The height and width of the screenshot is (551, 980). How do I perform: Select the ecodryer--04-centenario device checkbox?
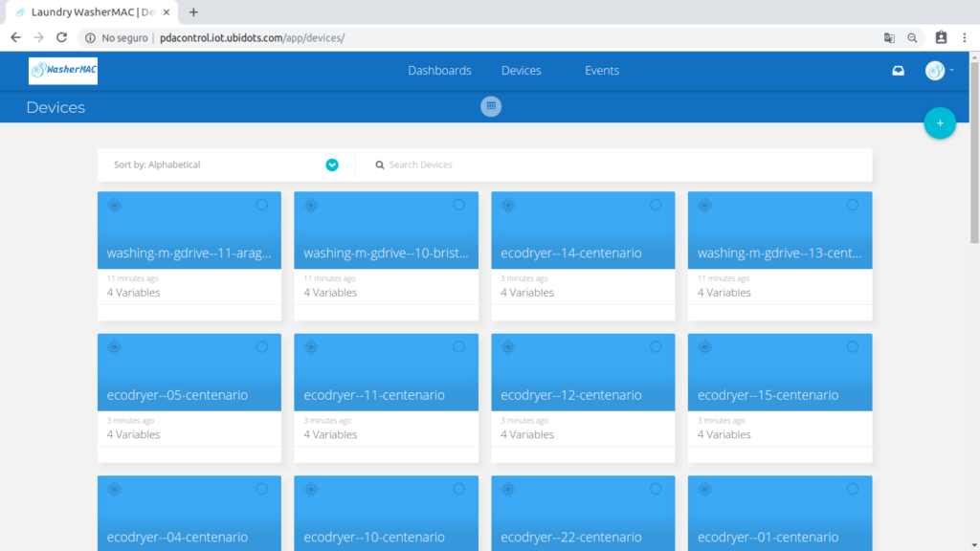tap(262, 489)
